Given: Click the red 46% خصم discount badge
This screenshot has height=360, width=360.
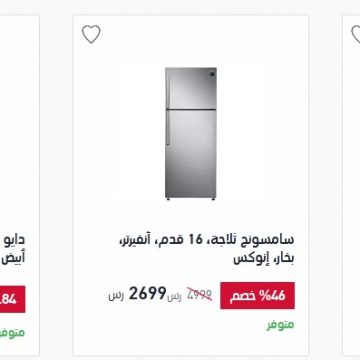Looking at the screenshot, I should (x=257, y=296).
